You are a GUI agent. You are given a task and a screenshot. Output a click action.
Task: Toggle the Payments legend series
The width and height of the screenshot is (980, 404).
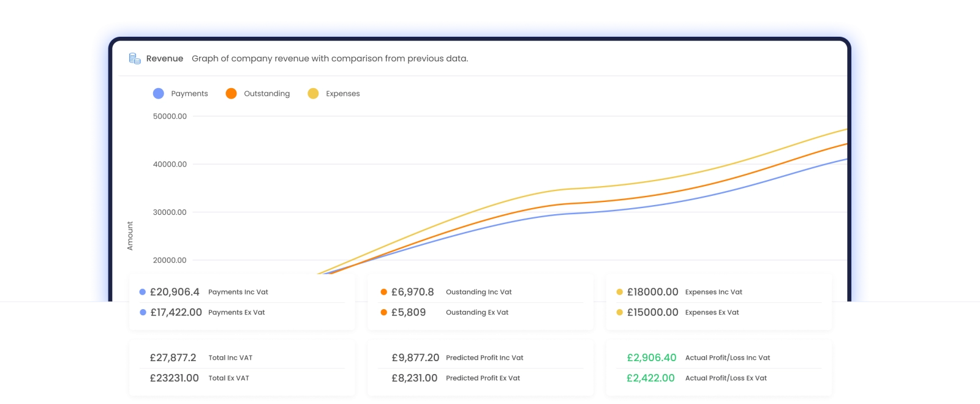[x=181, y=94]
